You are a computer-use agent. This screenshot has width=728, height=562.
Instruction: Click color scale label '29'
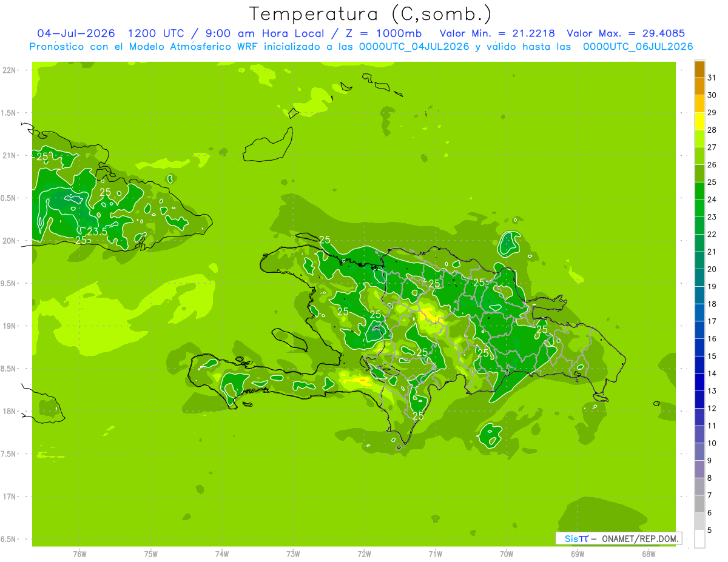click(712, 113)
